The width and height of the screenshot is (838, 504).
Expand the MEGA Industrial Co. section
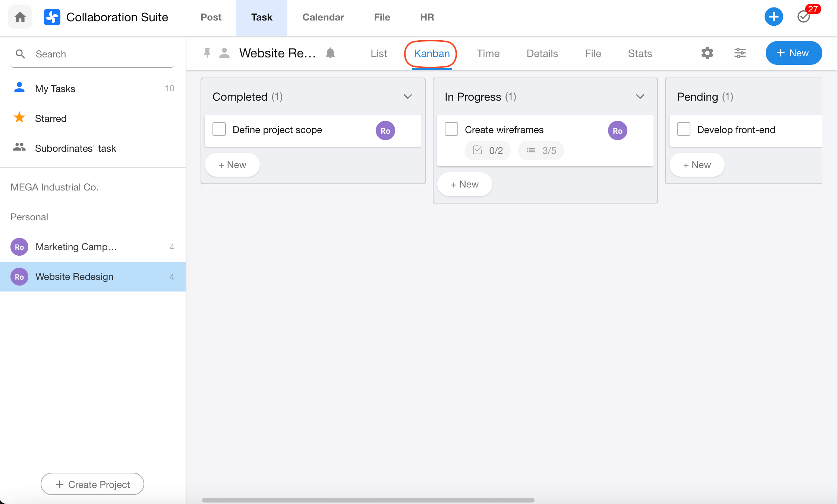pyautogui.click(x=54, y=187)
